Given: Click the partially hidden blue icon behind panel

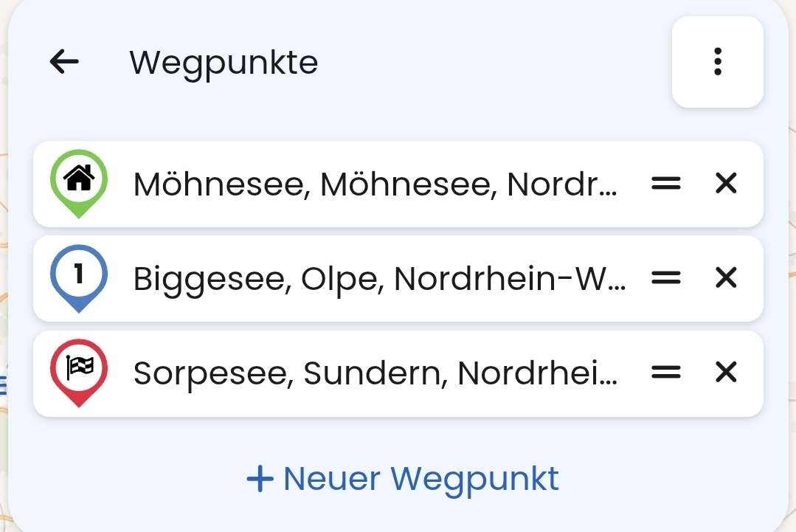Looking at the screenshot, I should 3,384.
